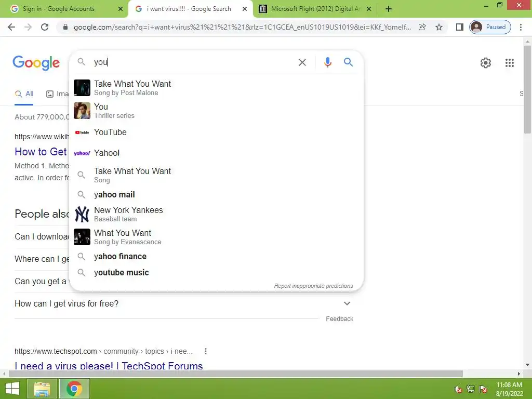
Task: Select the youtube music suggestion
Action: tap(217, 272)
